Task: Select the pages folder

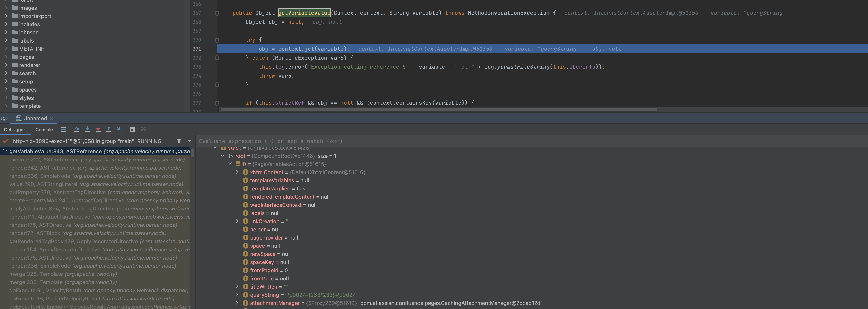Action: [27, 57]
